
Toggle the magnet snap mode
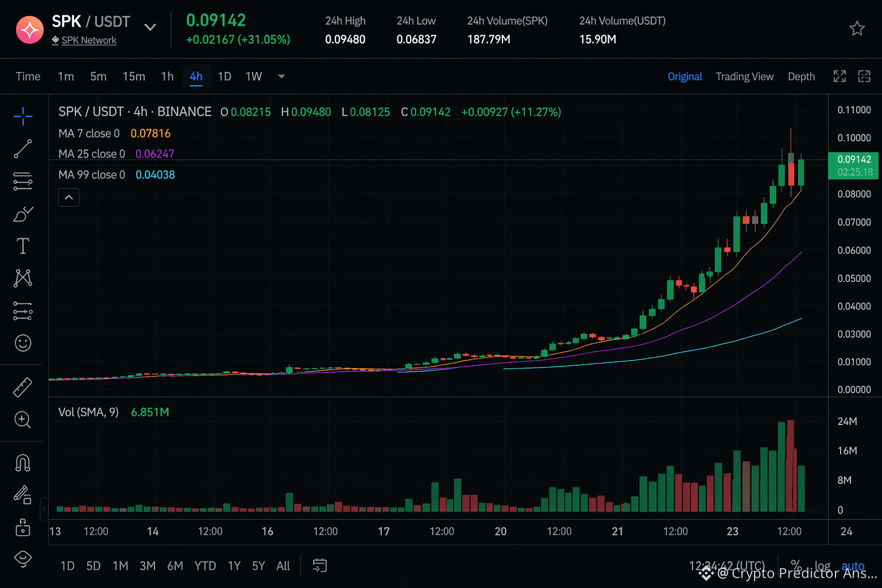coord(23,463)
